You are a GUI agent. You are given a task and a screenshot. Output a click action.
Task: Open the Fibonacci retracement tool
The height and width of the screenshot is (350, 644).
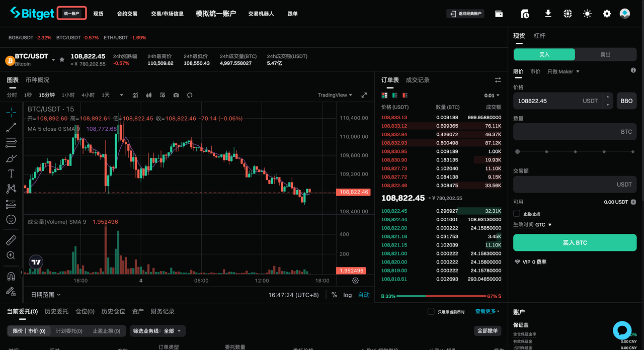(11, 143)
